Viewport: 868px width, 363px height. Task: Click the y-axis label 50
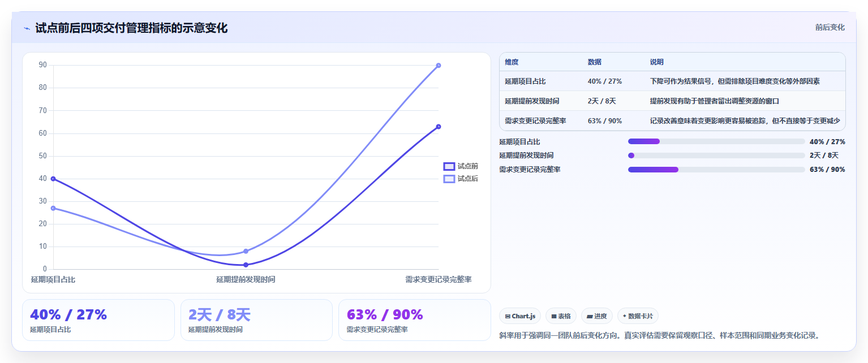pos(43,156)
